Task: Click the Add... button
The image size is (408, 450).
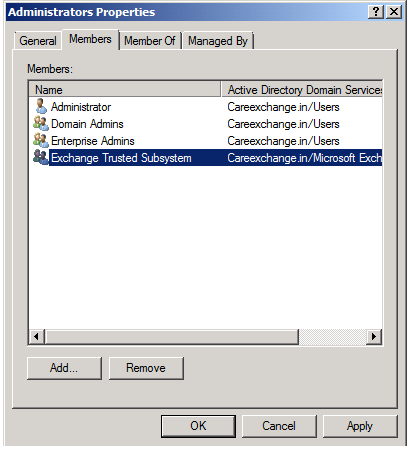Action: pyautogui.click(x=64, y=368)
